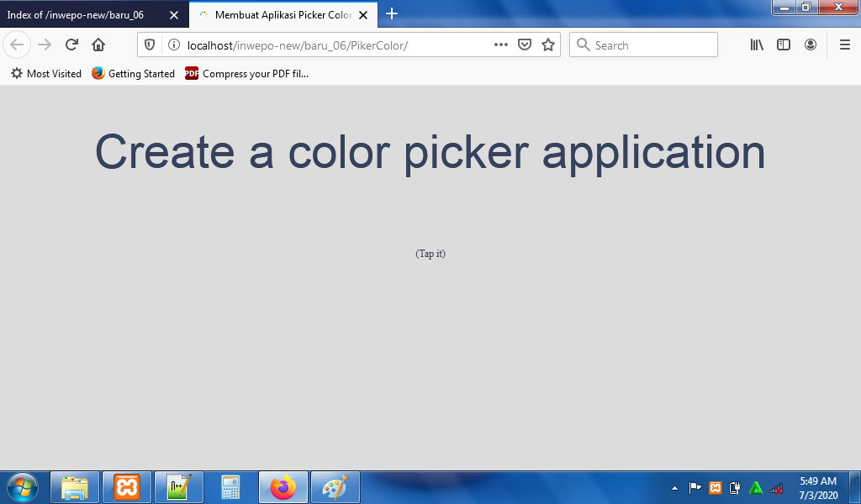Click the power plug tray icon
The image size is (861, 504).
(x=735, y=487)
